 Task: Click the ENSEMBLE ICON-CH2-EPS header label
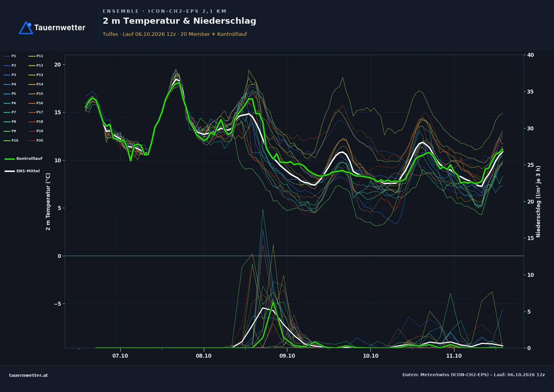165,11
